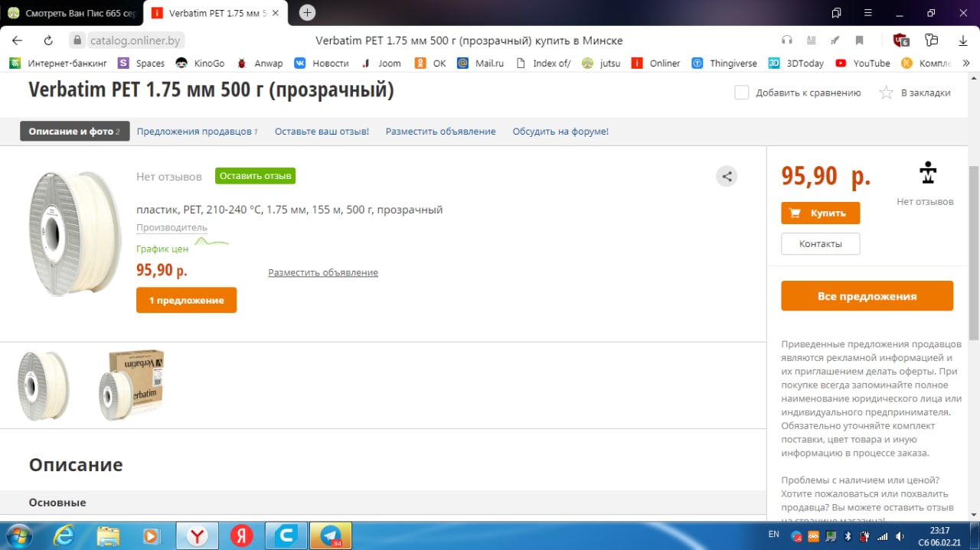The width and height of the screenshot is (980, 550).
Task: Click the green Оставить отзыв button
Action: tap(255, 176)
